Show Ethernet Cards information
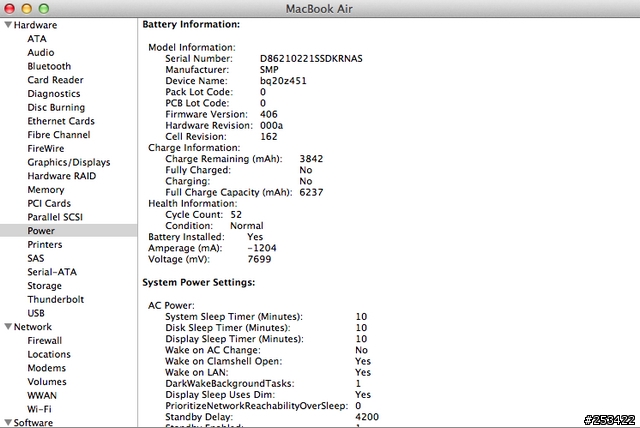Image resolution: width=640 pixels, height=428 pixels. [61, 121]
